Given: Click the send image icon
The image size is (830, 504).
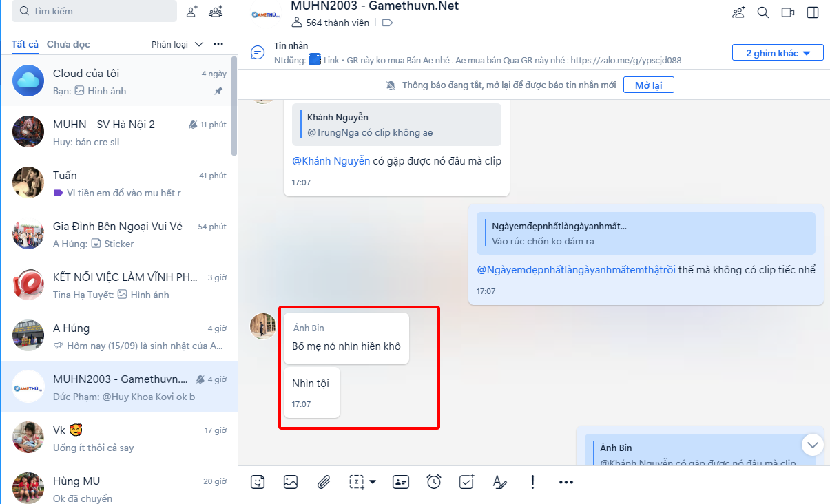Looking at the screenshot, I should coord(291,482).
